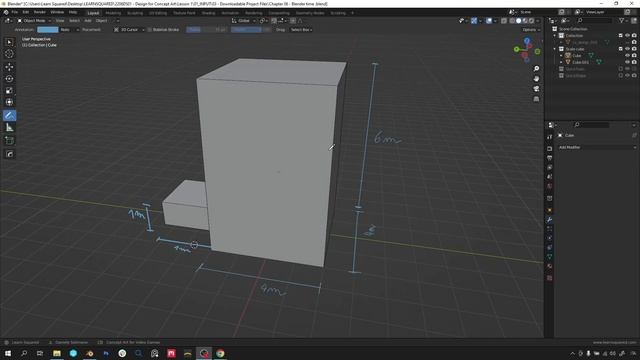640x360 pixels.
Task: Select the Measure tool
Action: tap(9, 128)
